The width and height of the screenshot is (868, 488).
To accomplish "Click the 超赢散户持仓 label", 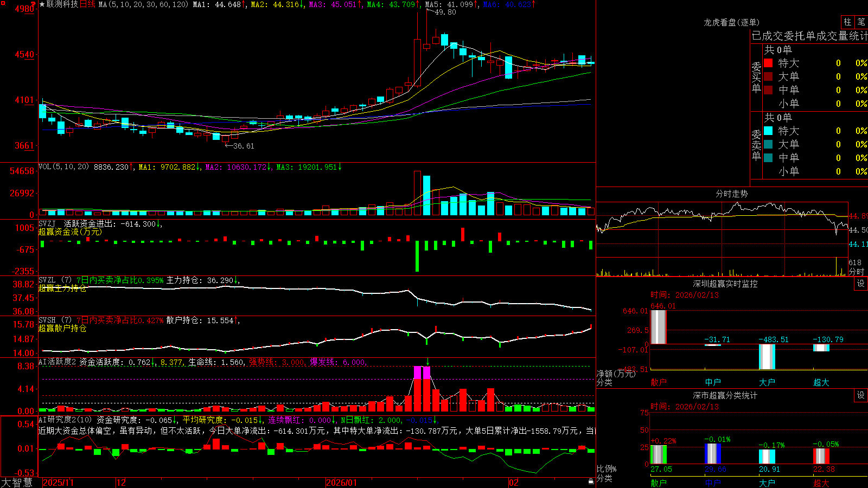I will (62, 328).
